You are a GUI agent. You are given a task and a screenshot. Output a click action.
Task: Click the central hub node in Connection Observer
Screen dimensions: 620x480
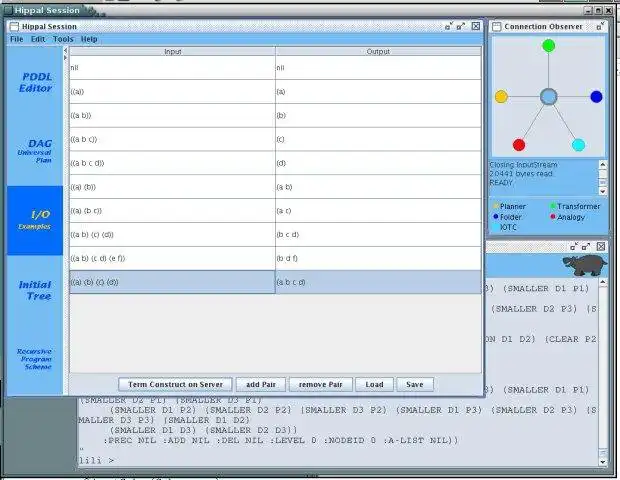[548, 96]
